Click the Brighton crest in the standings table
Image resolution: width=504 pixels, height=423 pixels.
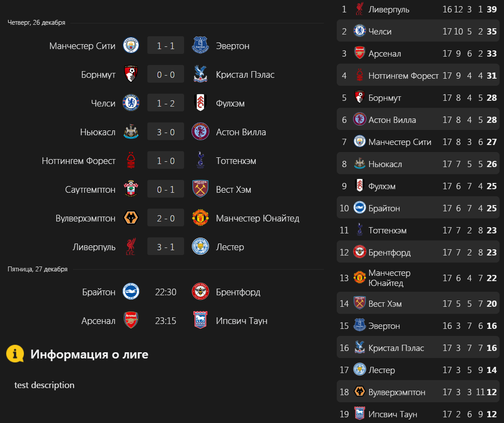click(x=359, y=208)
